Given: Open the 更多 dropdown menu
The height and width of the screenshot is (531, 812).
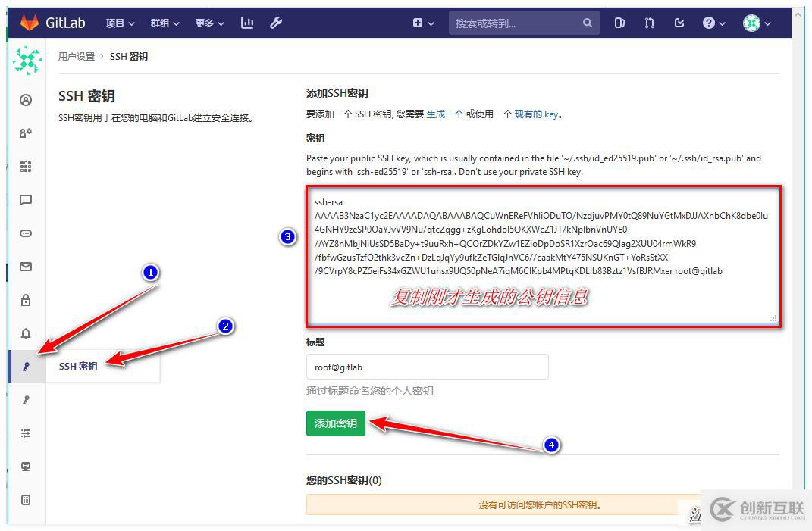Looking at the screenshot, I should 207,23.
